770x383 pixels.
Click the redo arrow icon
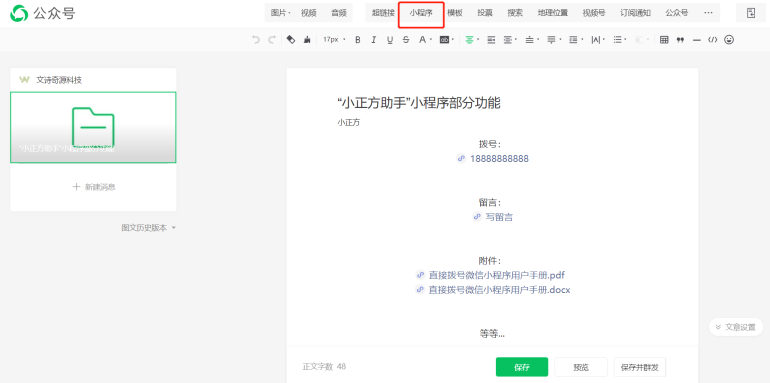point(272,40)
